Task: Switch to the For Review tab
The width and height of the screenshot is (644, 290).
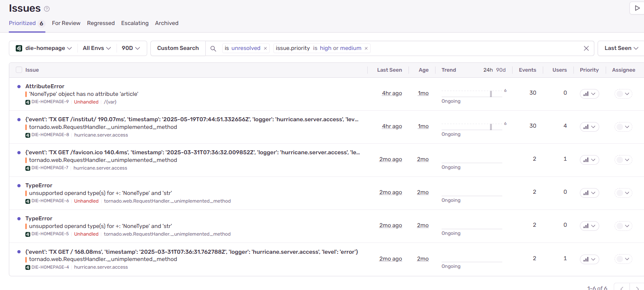Action: coord(66,23)
